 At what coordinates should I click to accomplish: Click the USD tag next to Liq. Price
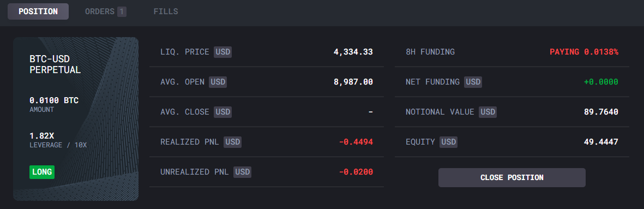(222, 52)
